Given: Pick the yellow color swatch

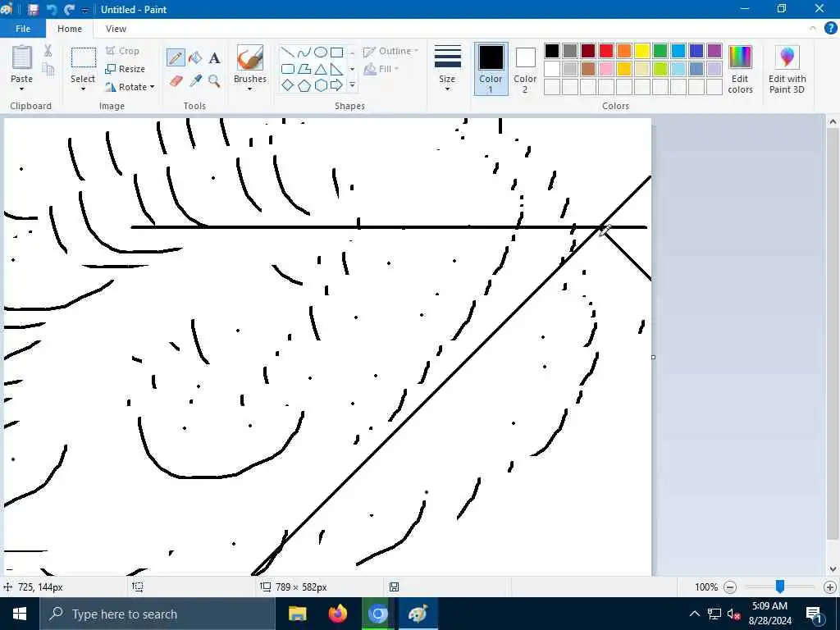Looking at the screenshot, I should point(642,51).
